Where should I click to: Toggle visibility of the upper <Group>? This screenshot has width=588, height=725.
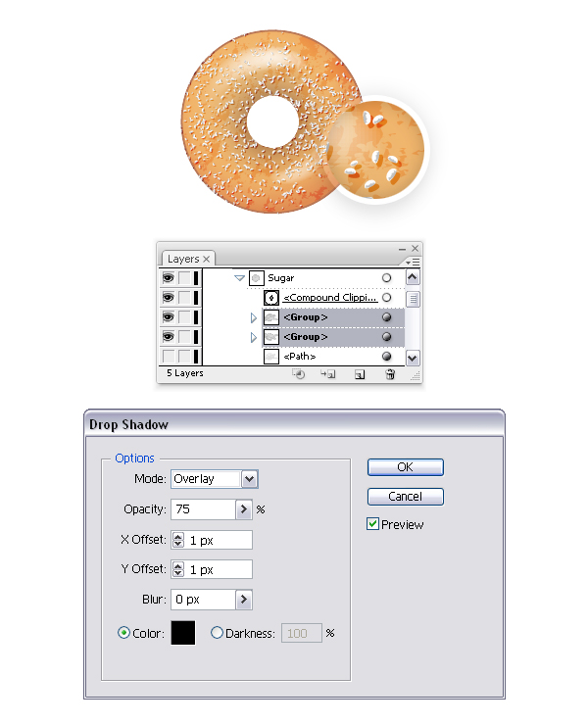click(x=169, y=317)
